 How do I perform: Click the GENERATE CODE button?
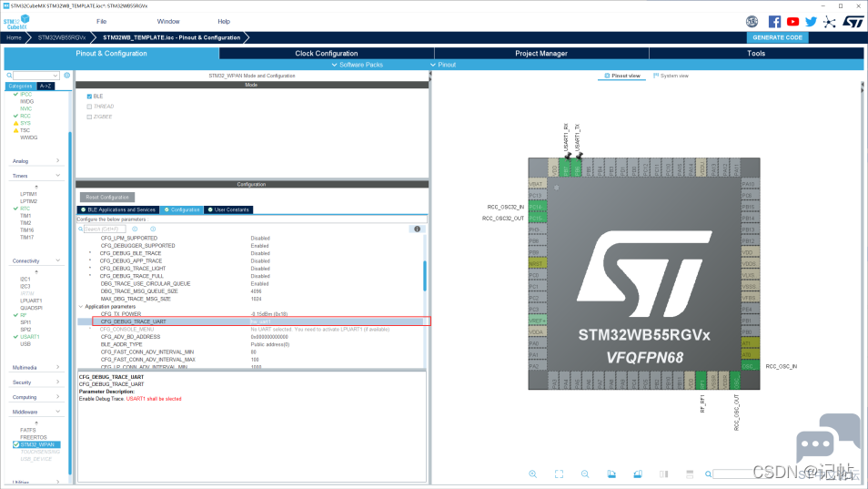[777, 37]
